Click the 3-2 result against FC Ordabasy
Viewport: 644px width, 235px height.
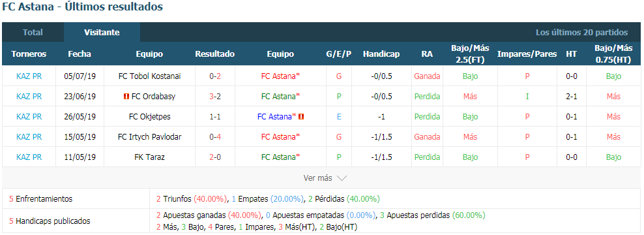pos(215,97)
